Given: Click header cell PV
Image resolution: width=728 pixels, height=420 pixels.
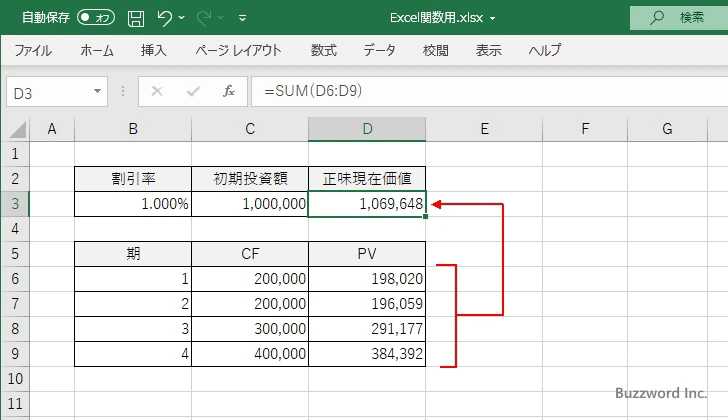Looking at the screenshot, I should [367, 254].
